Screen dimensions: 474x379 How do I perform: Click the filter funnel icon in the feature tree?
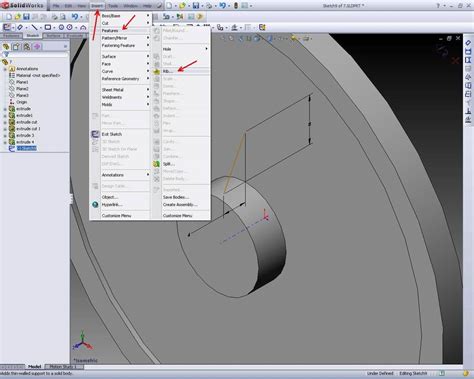click(6, 54)
